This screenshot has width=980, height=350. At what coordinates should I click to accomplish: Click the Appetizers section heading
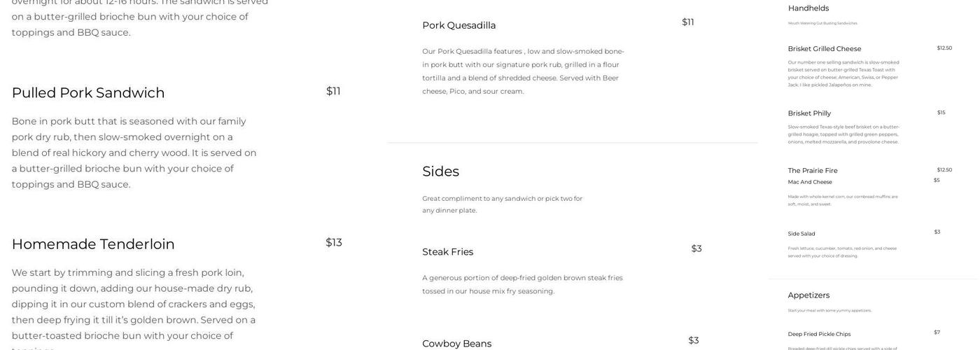point(808,295)
